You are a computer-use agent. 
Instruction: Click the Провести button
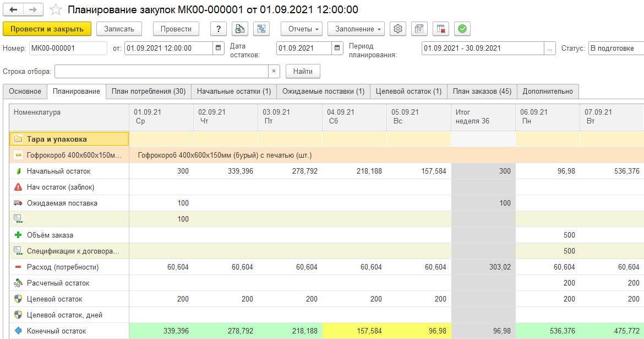tap(176, 29)
